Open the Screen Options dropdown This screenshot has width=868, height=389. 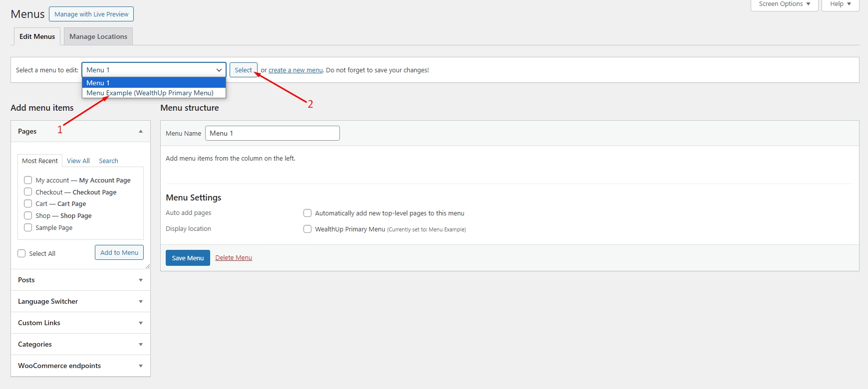click(784, 4)
